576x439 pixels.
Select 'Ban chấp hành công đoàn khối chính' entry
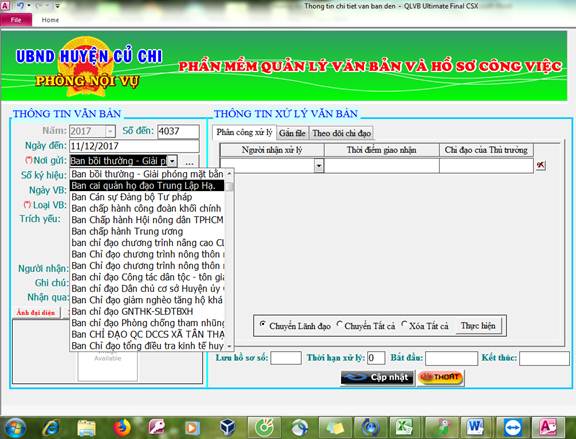pyautogui.click(x=147, y=208)
